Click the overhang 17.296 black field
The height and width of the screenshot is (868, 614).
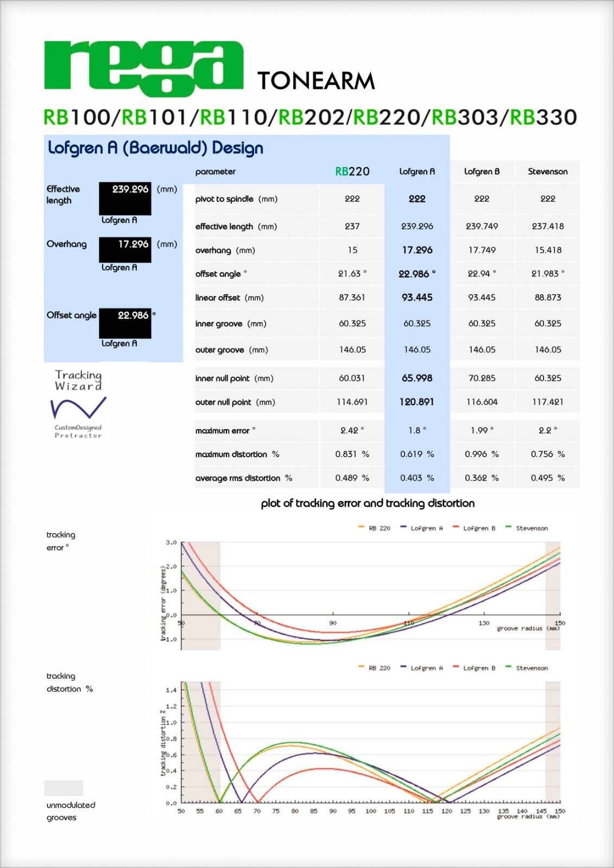[x=125, y=250]
